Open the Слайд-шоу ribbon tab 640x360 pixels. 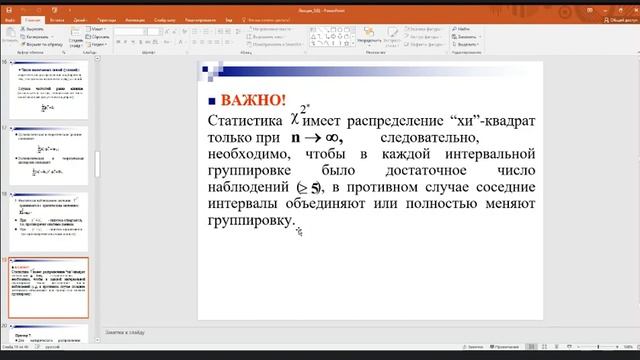pyautogui.click(x=165, y=20)
